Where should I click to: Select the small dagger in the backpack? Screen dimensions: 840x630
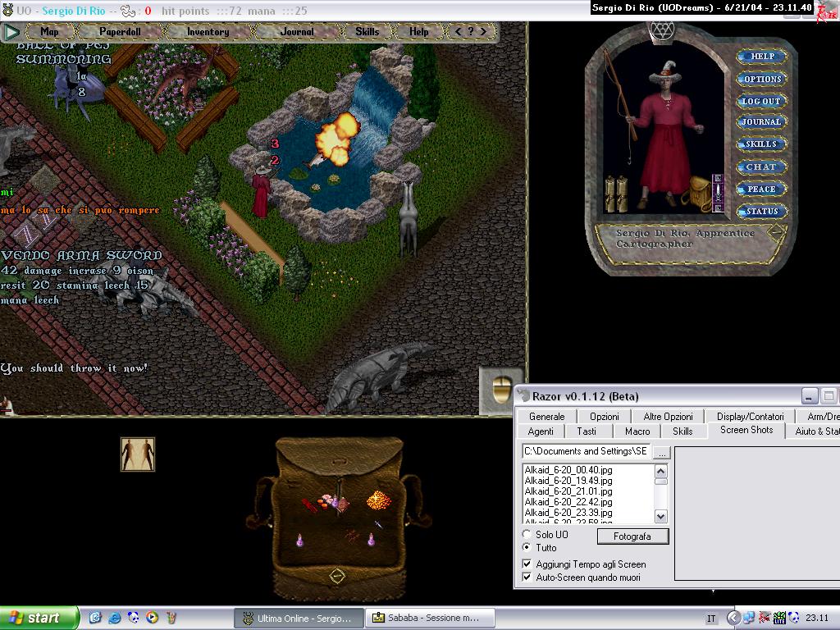tap(379, 524)
